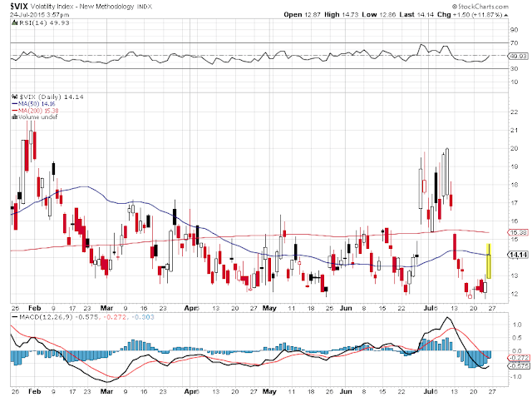Click the red 15.38 MA(200) value tag
Screen dimensions: 532x397
518,233
